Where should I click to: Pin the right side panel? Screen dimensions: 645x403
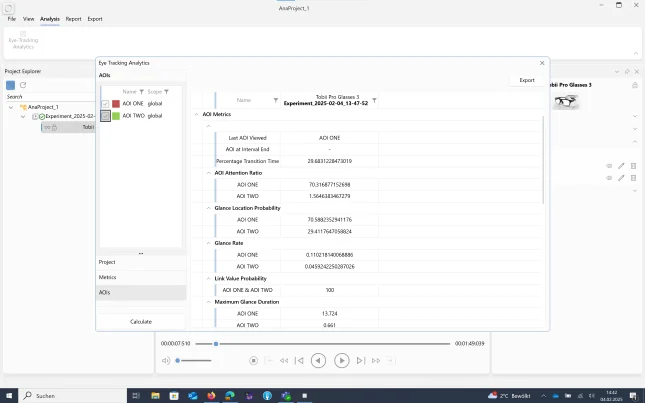coord(627,72)
